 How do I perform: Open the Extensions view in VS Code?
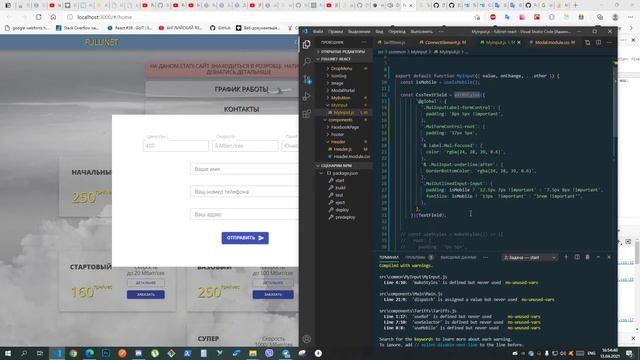(x=307, y=114)
